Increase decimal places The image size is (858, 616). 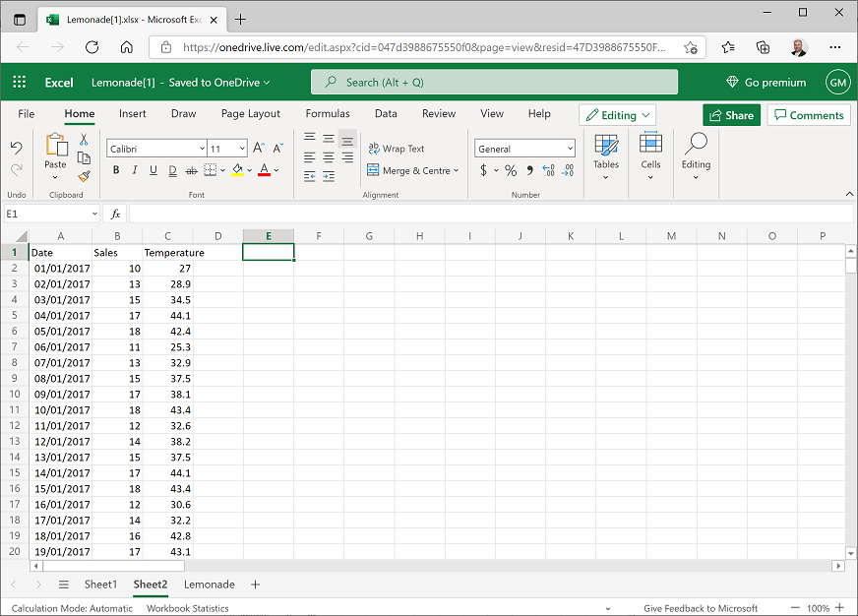click(548, 169)
